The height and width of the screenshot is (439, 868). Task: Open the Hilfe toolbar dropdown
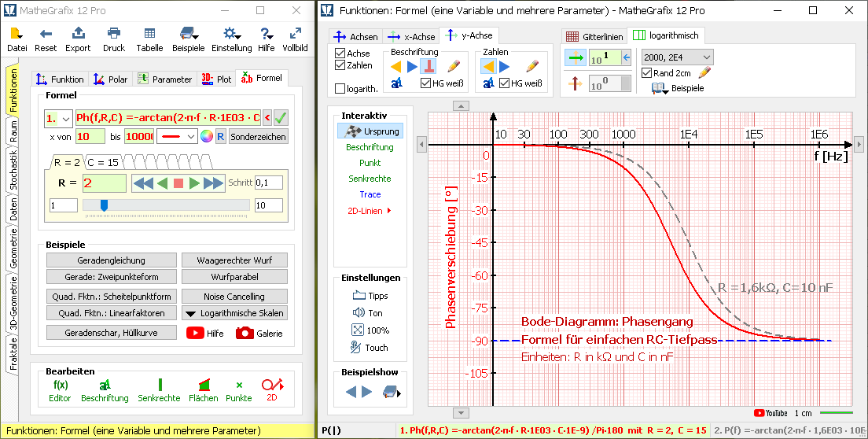click(x=267, y=39)
